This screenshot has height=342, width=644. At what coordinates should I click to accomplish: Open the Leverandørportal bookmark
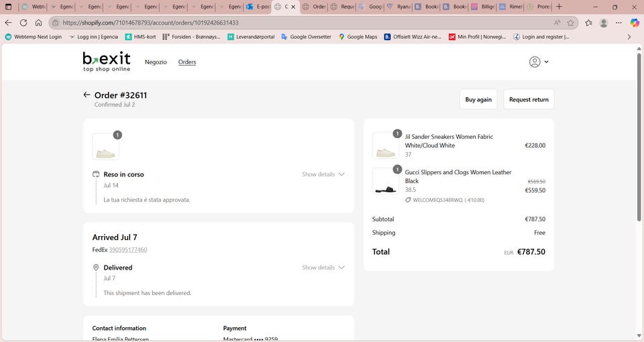[251, 36]
